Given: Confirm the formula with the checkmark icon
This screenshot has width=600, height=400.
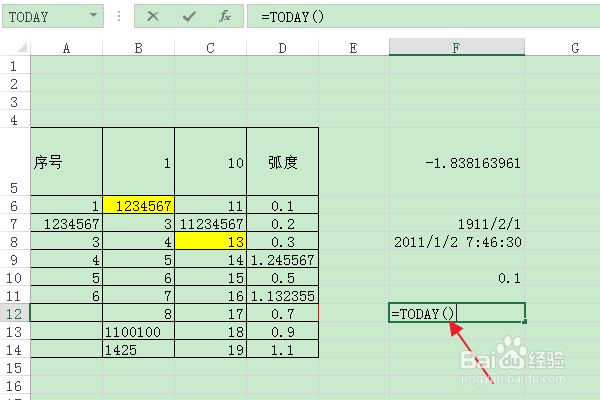Looking at the screenshot, I should pyautogui.click(x=189, y=16).
